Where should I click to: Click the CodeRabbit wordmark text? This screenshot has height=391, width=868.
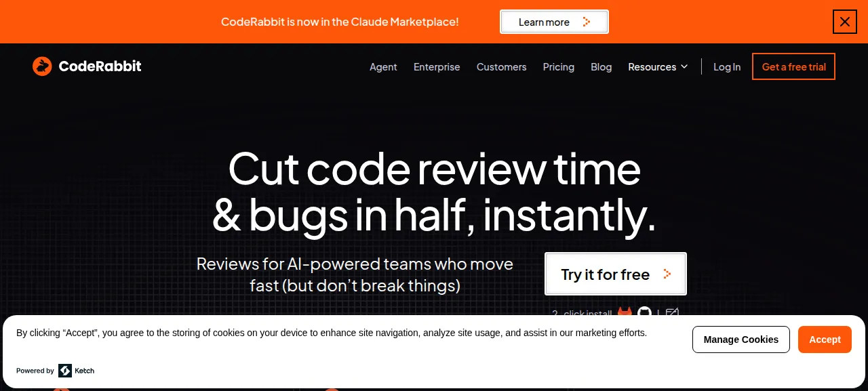pyautogui.click(x=100, y=66)
